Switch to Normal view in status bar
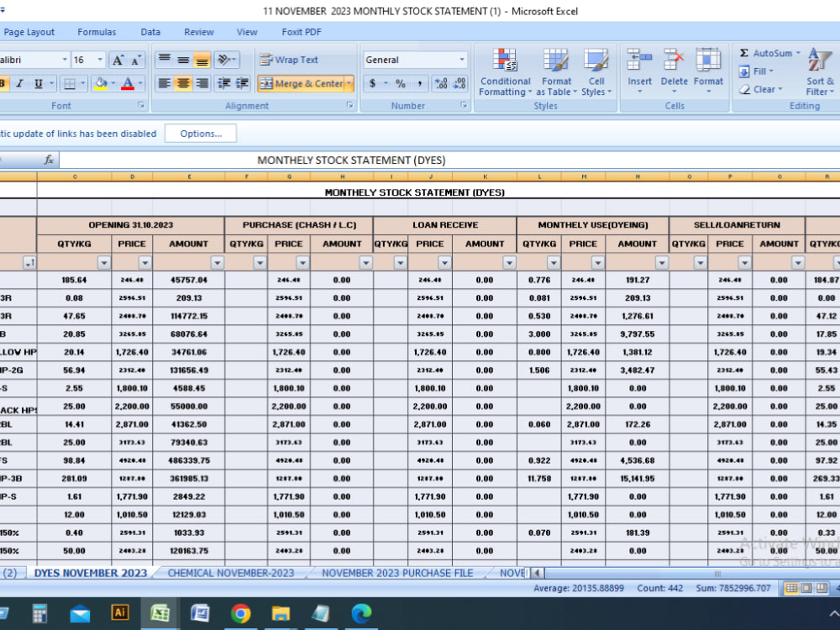 tap(791, 588)
